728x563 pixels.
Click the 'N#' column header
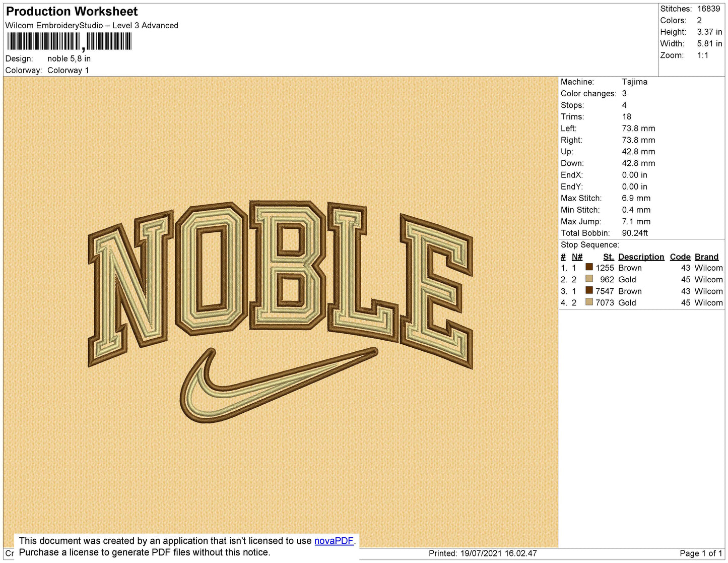[577, 257]
